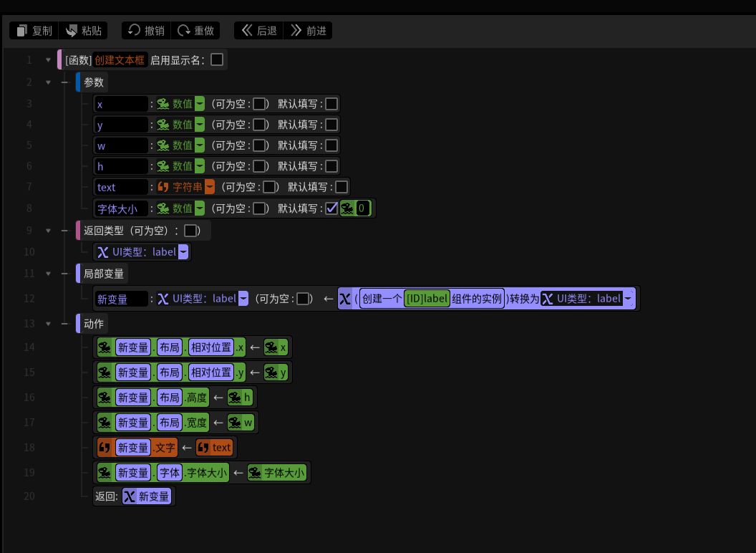Click the 创建一个 label 组件的实例 expression block
The height and width of the screenshot is (553, 756).
coord(432,299)
